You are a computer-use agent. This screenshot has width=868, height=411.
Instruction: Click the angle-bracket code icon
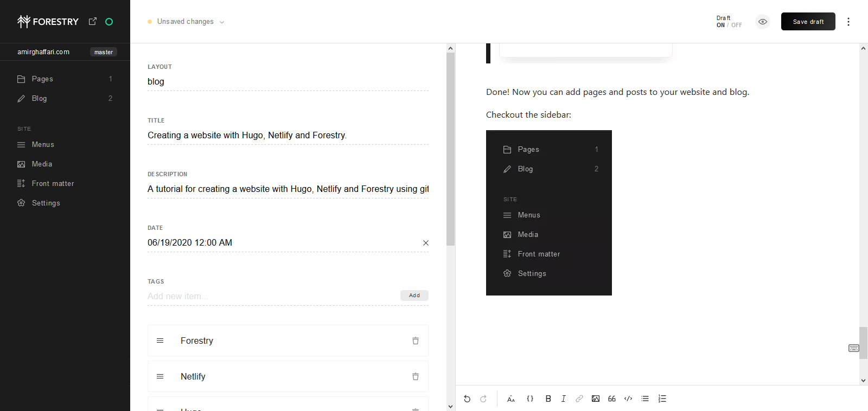628,399
